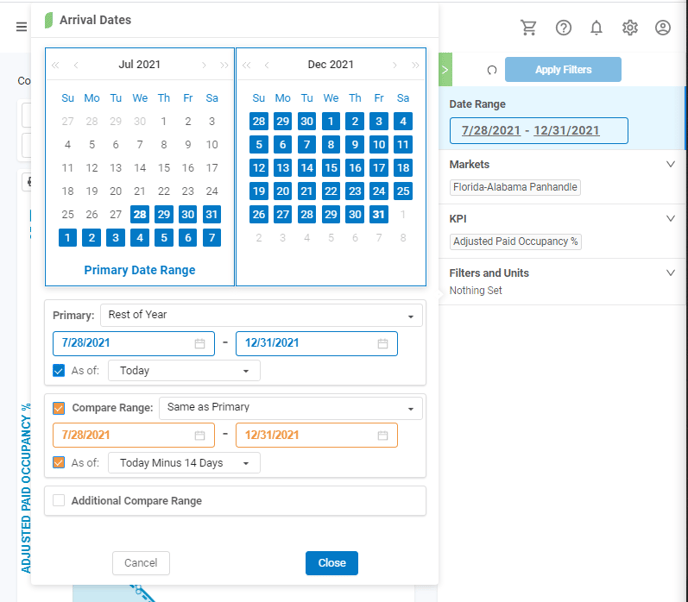Open the help question mark icon
This screenshot has width=688, height=602.
click(563, 28)
